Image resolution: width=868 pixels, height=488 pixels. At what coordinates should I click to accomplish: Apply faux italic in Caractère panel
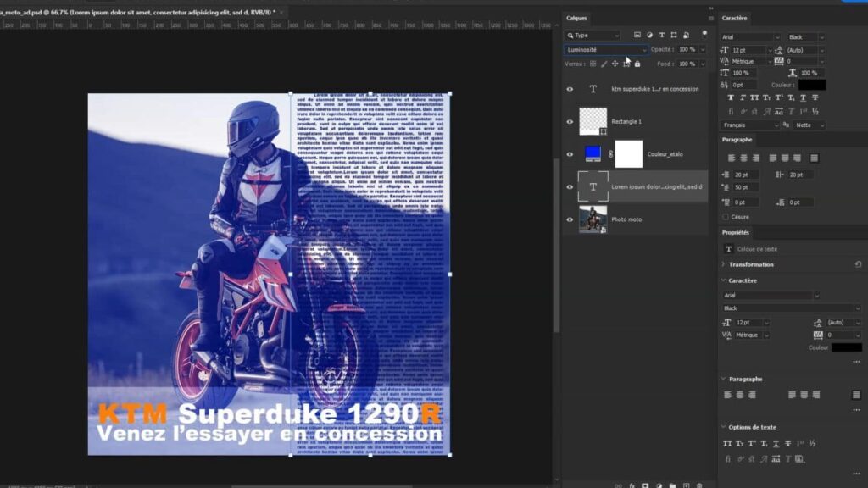[743, 97]
